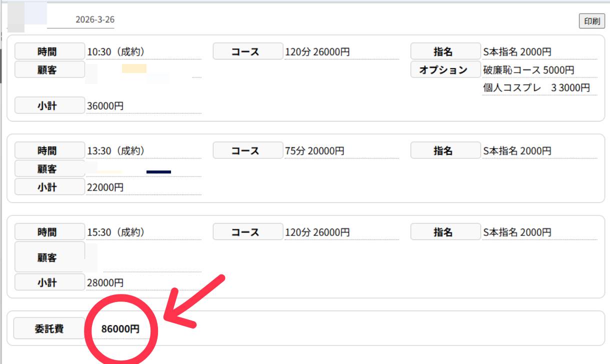Image resolution: width=610 pixels, height=364 pixels.
Task: Click the 顧客 label in the 15:30 booking
Action: 49,257
